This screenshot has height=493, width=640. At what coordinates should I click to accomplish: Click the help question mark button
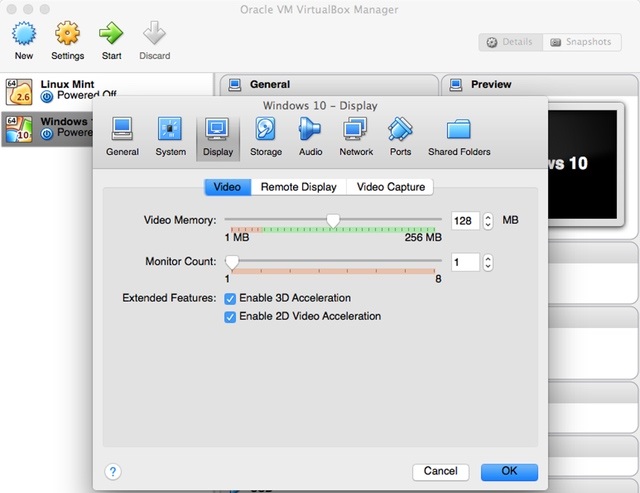coord(113,472)
